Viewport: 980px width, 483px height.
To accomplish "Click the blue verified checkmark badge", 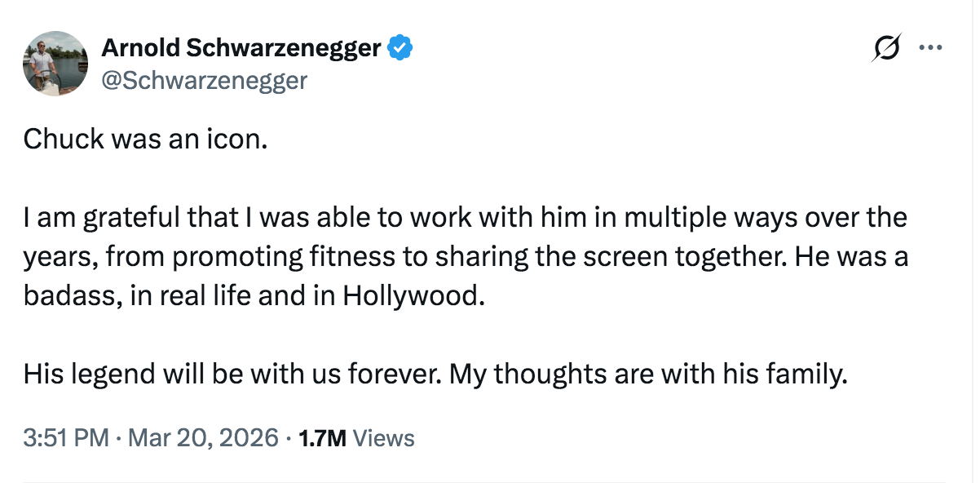I will point(399,49).
